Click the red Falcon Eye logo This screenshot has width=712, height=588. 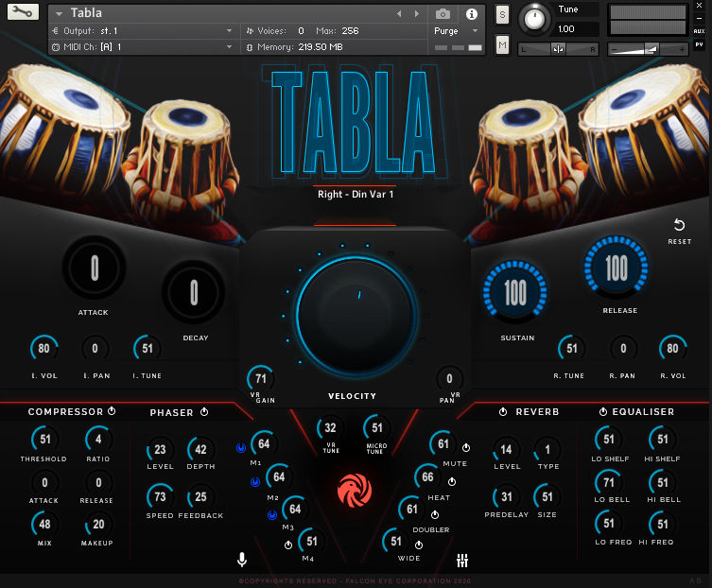click(355, 489)
